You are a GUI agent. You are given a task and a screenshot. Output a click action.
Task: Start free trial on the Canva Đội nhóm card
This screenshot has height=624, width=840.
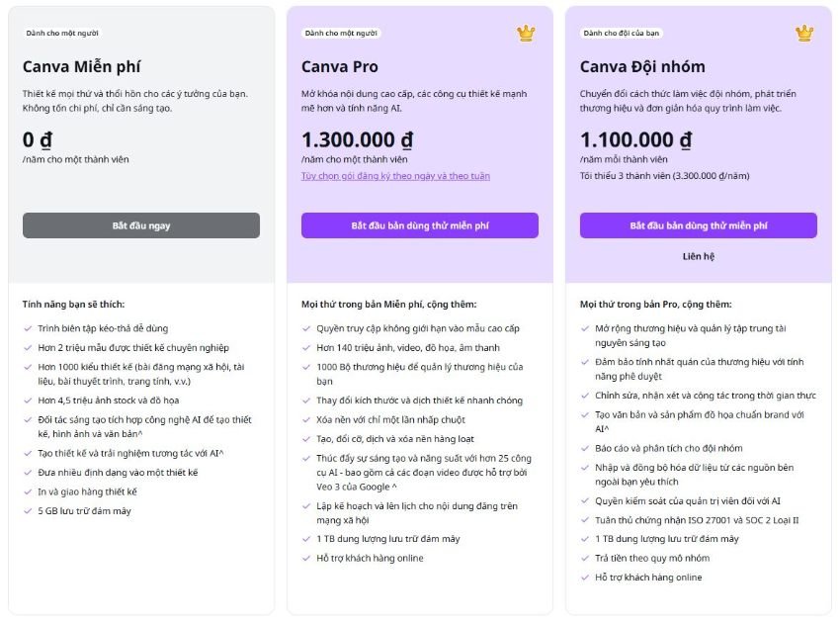point(698,225)
